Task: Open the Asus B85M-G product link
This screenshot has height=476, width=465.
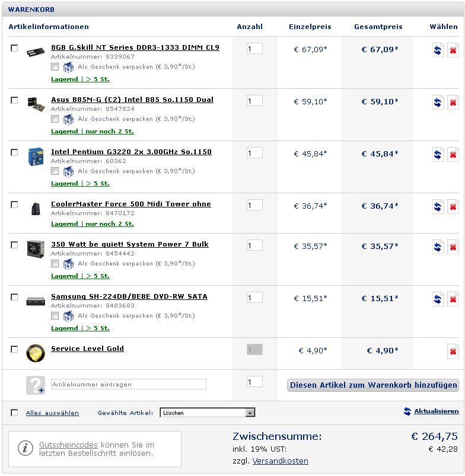Action: tap(132, 100)
